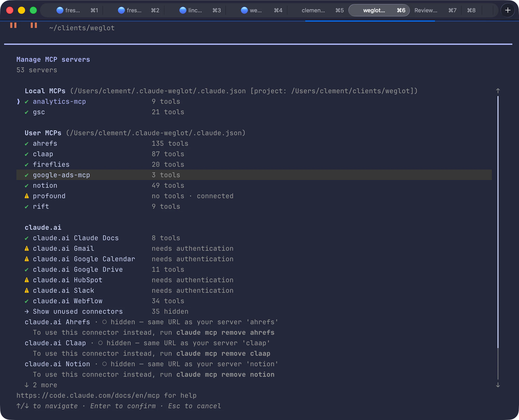Switch to the weglot tab ⌘6
Image resolution: width=519 pixels, height=420 pixels.
click(379, 10)
